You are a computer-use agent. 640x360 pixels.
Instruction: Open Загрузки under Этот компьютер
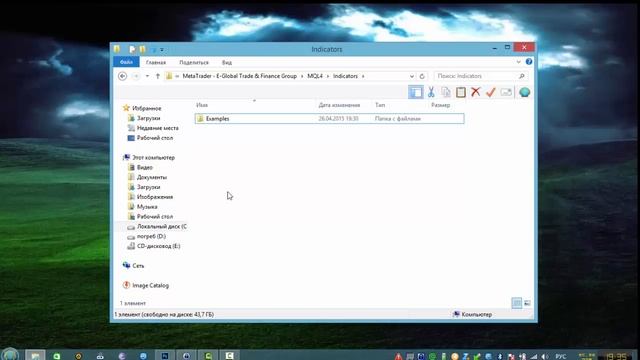(x=148, y=187)
